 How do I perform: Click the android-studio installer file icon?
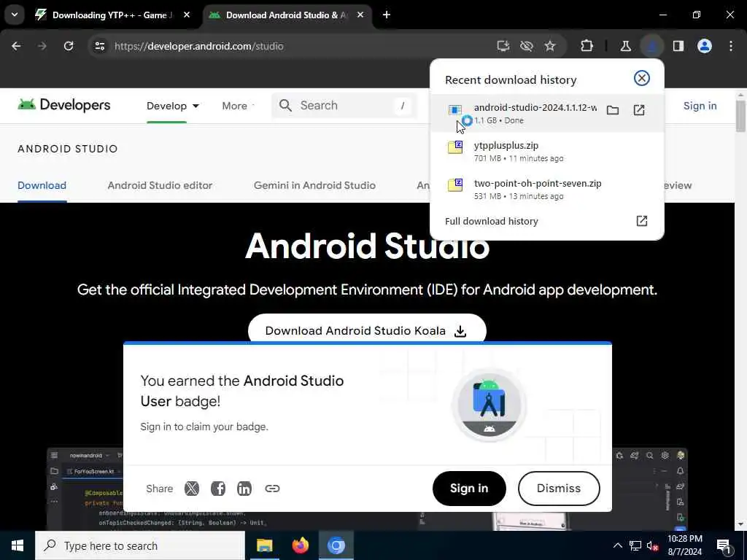(455, 111)
